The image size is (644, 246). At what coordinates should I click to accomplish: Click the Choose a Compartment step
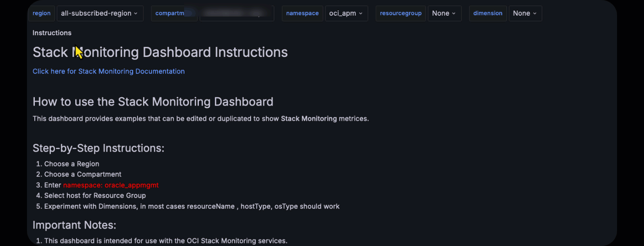tap(83, 174)
